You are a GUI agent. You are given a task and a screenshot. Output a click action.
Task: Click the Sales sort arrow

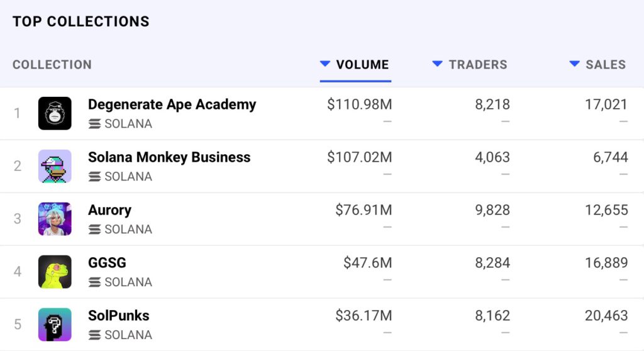(574, 64)
